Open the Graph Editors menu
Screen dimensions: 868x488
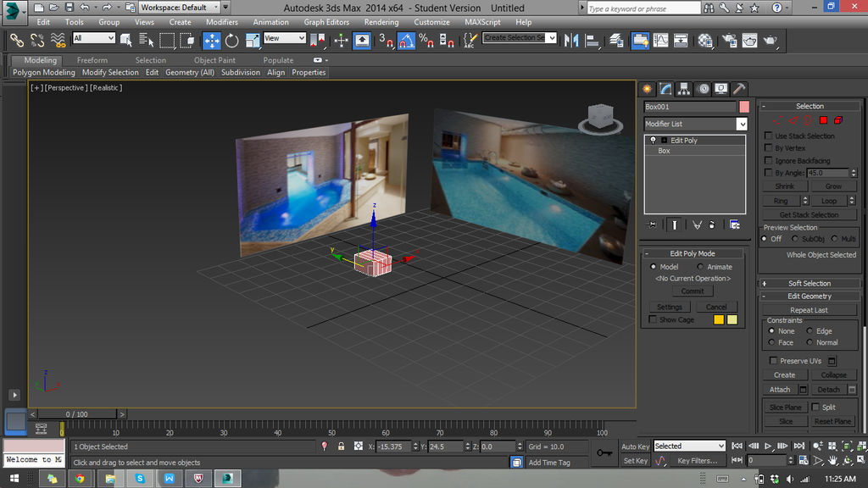pos(326,22)
